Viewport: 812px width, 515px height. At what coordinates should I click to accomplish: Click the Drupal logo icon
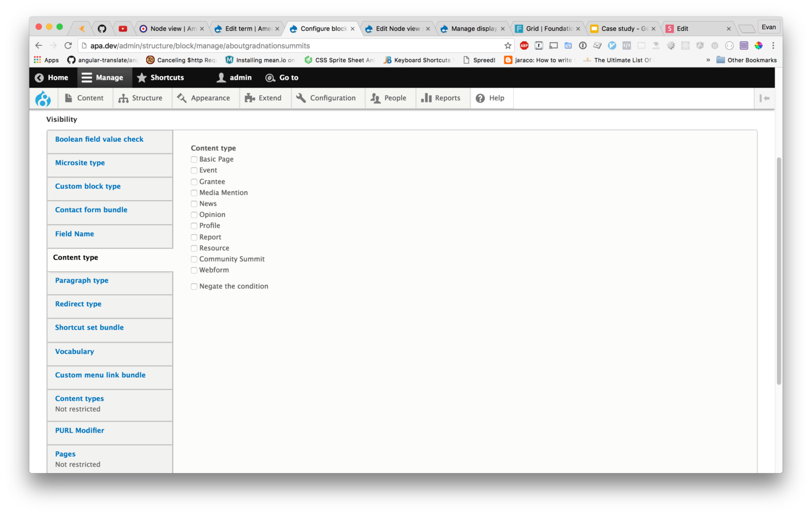[x=43, y=98]
